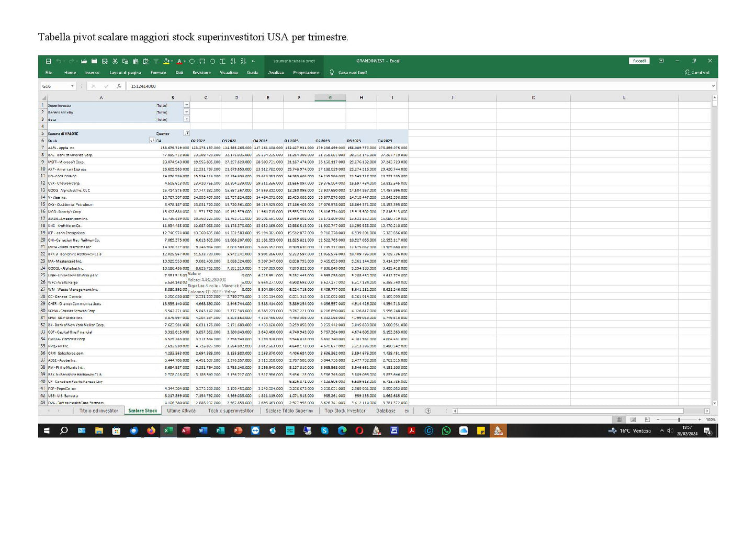This screenshot has height=534, width=756.
Task: Open Recent activity filter dropdown
Action: coord(187,112)
